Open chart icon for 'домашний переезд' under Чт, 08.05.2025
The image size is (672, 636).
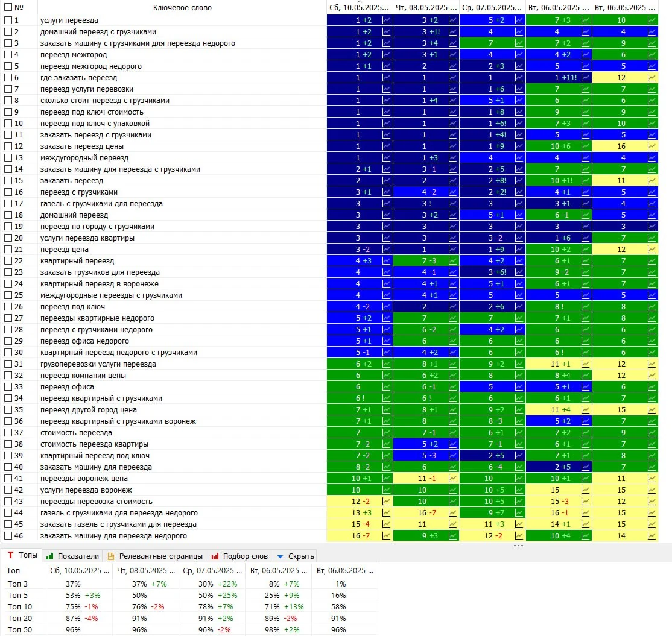click(452, 215)
